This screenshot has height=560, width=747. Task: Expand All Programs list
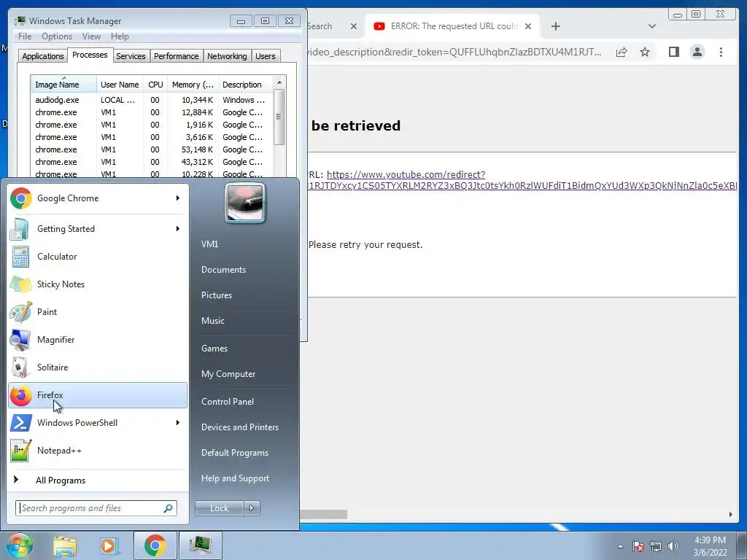(x=60, y=481)
